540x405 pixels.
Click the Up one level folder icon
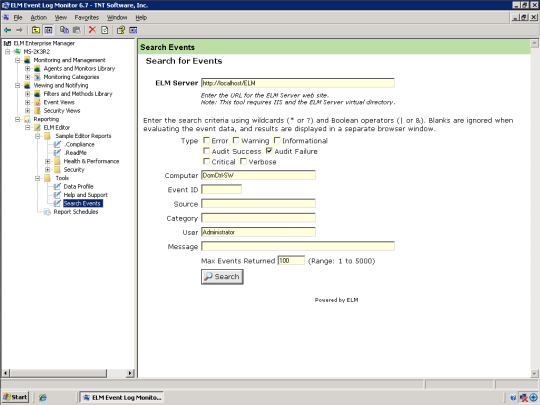pyautogui.click(x=36, y=30)
